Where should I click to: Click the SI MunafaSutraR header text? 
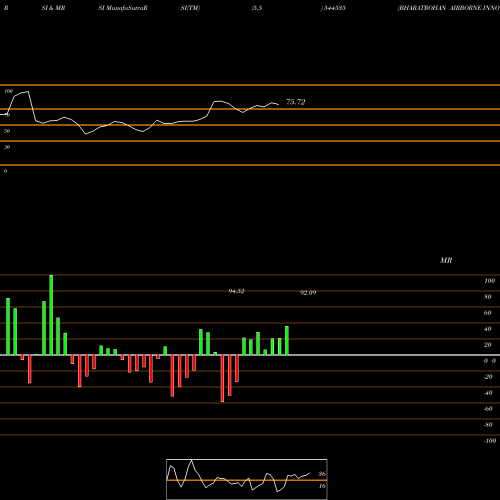[123, 8]
